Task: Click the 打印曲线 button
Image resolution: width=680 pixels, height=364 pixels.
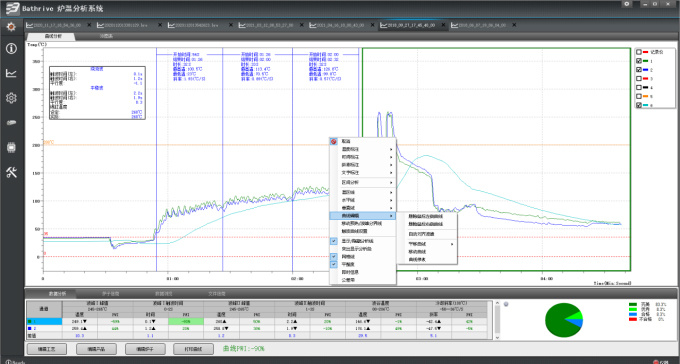Action: (x=193, y=349)
